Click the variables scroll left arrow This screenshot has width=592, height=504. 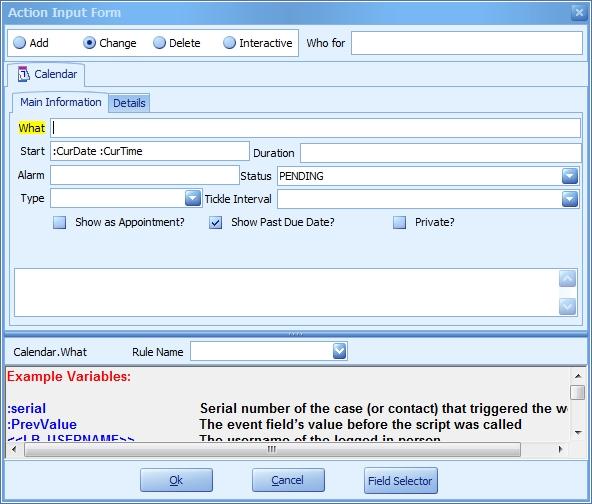(14, 449)
